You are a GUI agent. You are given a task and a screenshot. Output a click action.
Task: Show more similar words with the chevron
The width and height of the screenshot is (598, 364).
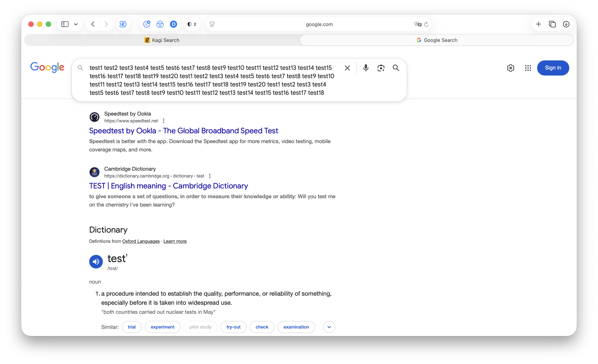click(329, 327)
